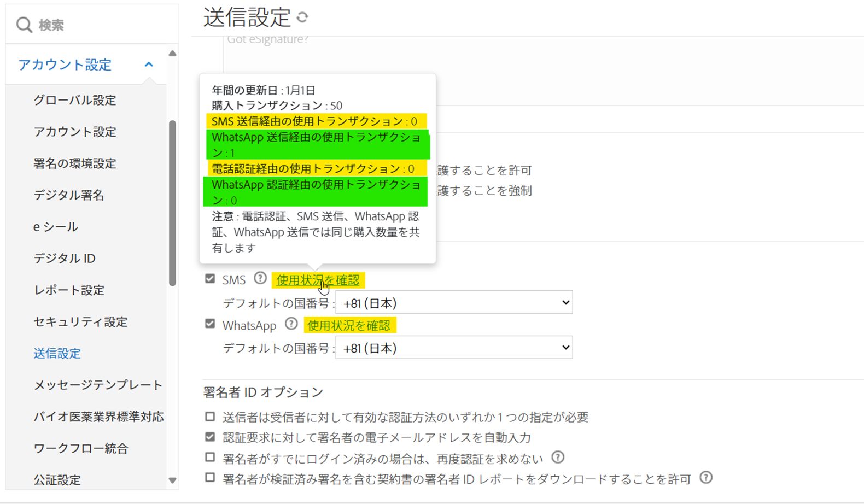
Task: Open 公証設定 in sidebar
Action: (x=57, y=480)
